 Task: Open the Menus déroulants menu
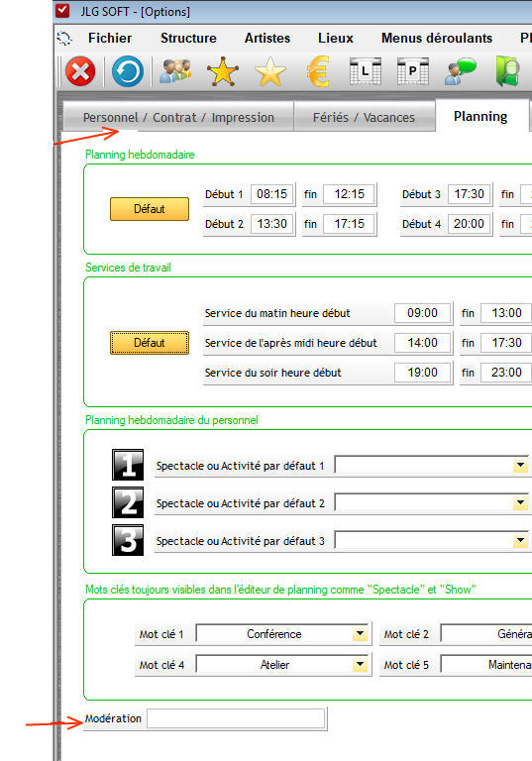point(437,38)
